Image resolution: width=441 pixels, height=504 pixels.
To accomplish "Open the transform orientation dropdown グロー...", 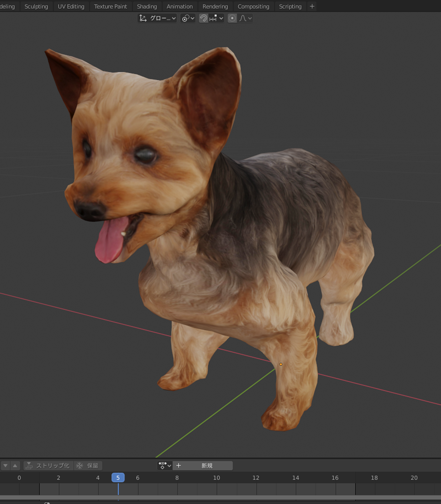I will click(157, 18).
